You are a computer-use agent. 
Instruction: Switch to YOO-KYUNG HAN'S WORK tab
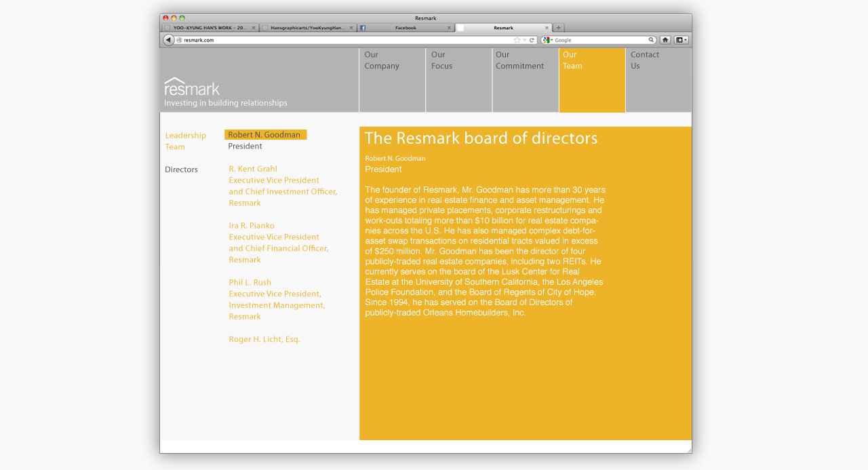210,28
